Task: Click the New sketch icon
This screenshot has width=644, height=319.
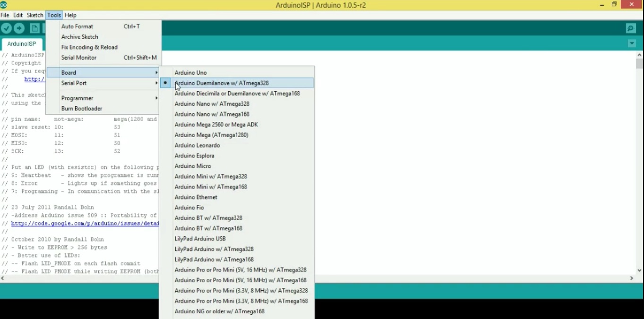Action: point(34,28)
